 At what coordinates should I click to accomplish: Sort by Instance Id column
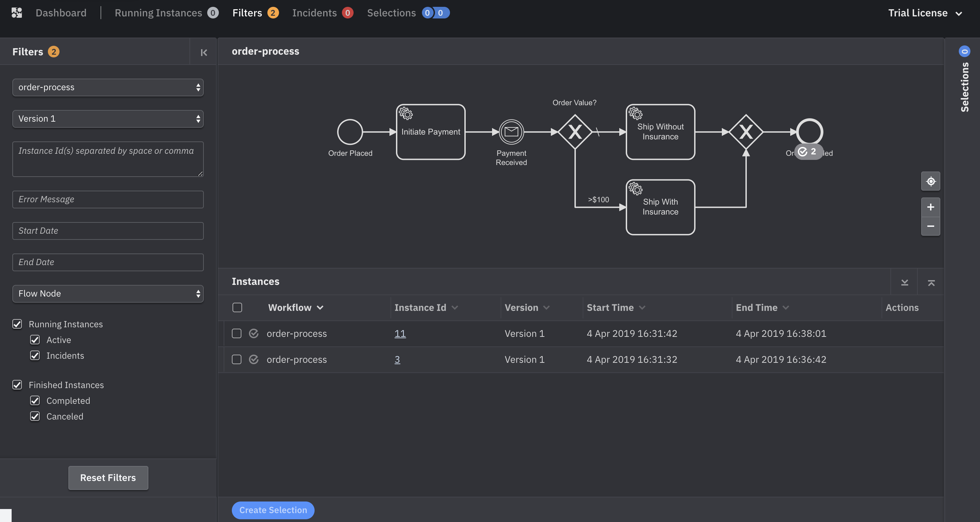(426, 307)
